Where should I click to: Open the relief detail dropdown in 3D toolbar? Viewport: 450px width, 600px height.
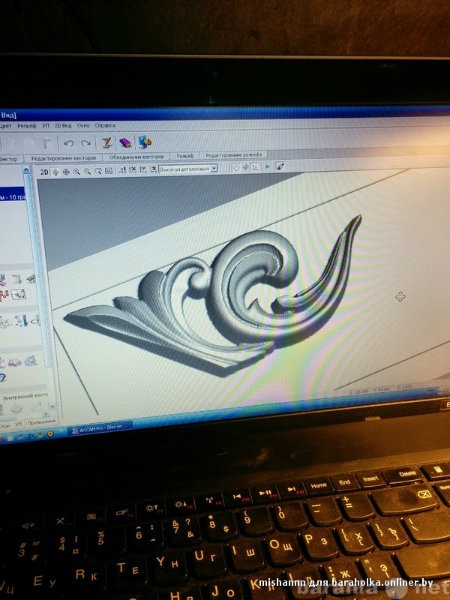[188, 168]
